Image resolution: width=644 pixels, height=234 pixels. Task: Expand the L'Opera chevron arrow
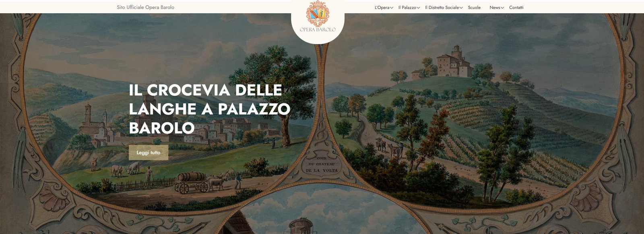click(x=392, y=8)
